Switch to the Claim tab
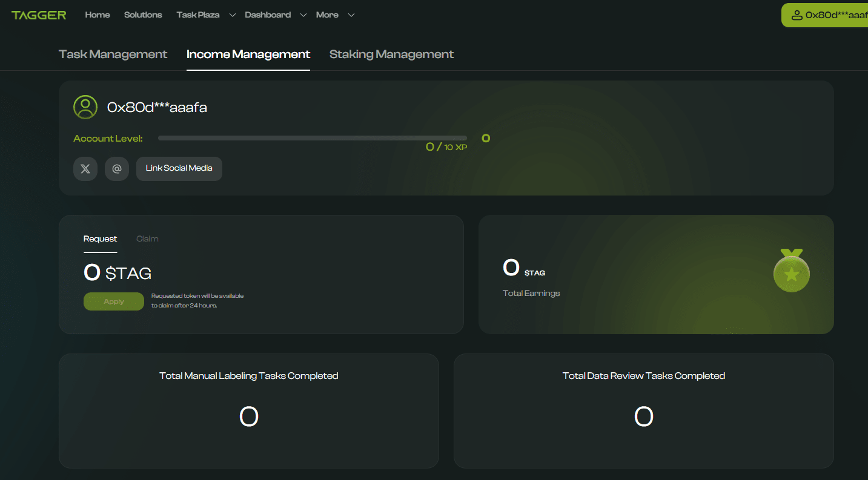Viewport: 868px width, 480px height. point(147,239)
